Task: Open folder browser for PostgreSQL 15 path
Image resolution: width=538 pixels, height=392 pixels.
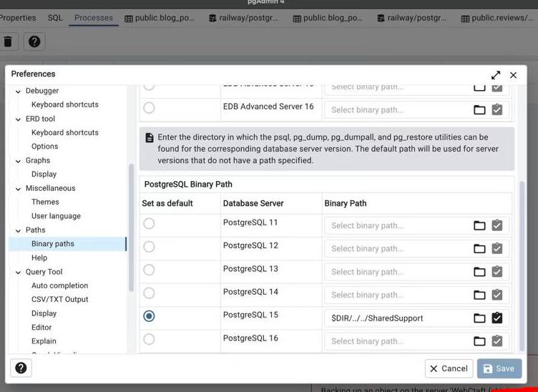Action: coord(479,318)
